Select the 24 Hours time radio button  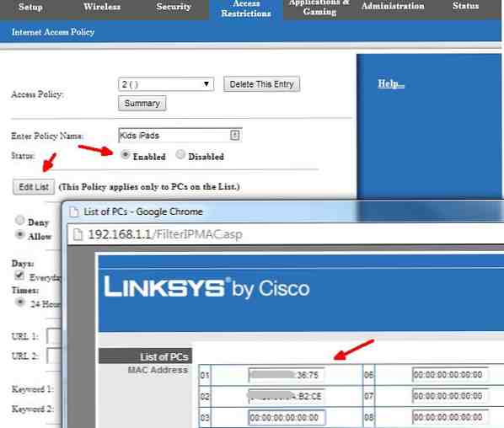coord(20,302)
